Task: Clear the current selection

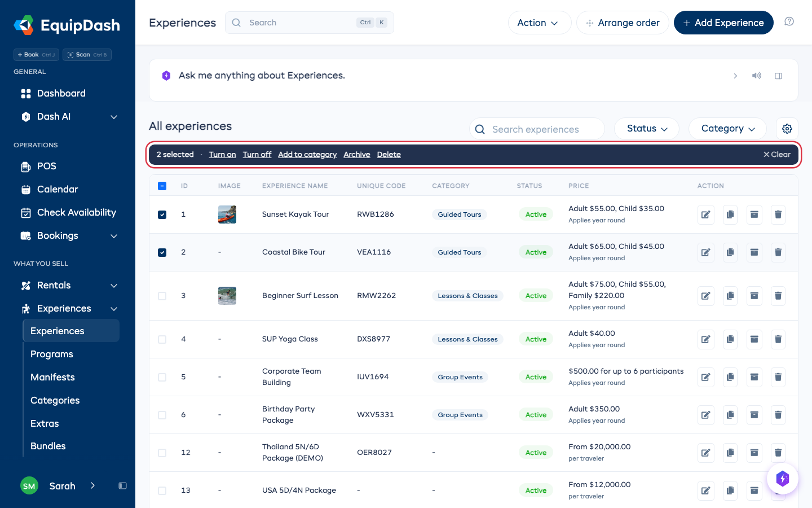Action: coord(777,155)
